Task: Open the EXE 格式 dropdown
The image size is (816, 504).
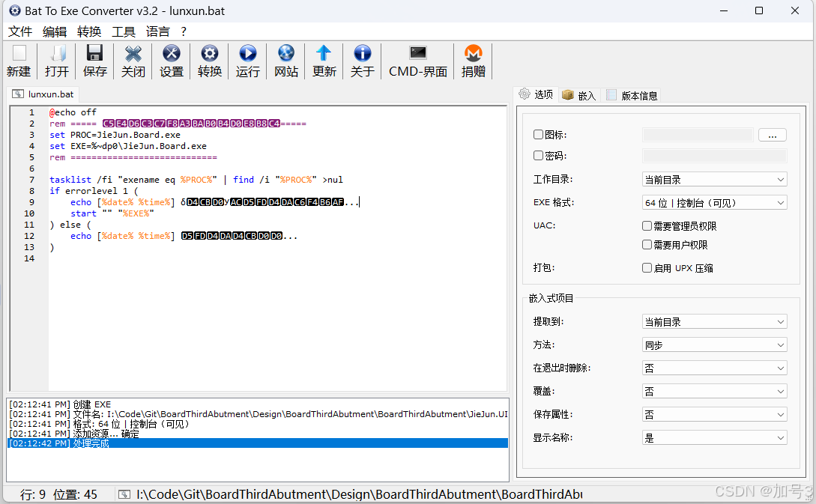Action: tap(715, 202)
